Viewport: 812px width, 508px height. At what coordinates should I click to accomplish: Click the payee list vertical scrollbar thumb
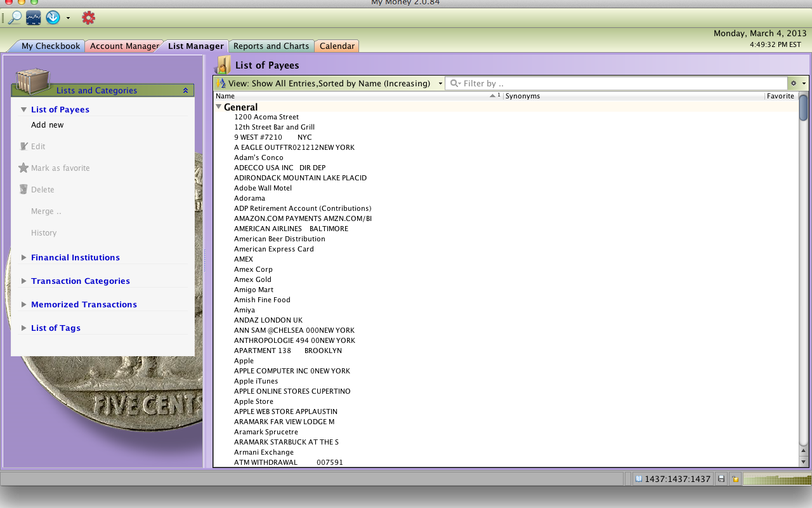(804, 107)
